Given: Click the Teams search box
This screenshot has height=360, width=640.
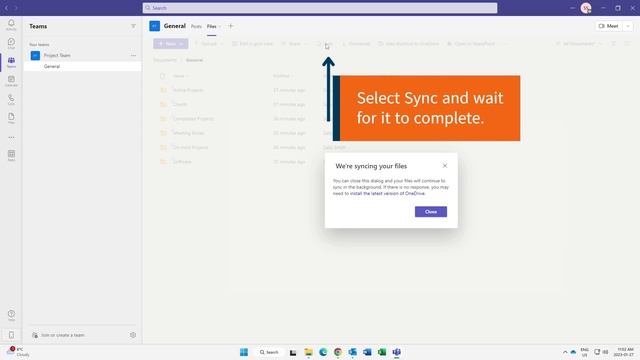Looking at the screenshot, I should 320,8.
